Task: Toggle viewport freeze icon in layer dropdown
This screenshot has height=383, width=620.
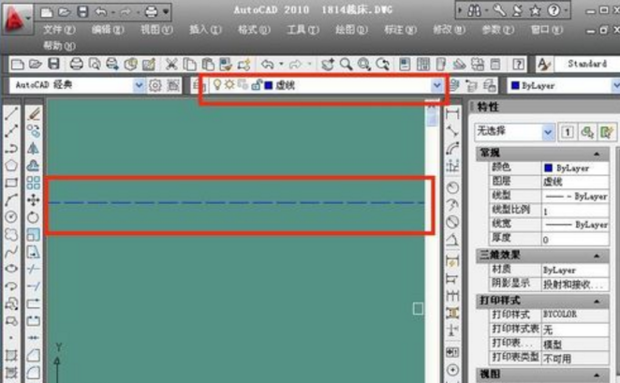Action: [x=242, y=85]
